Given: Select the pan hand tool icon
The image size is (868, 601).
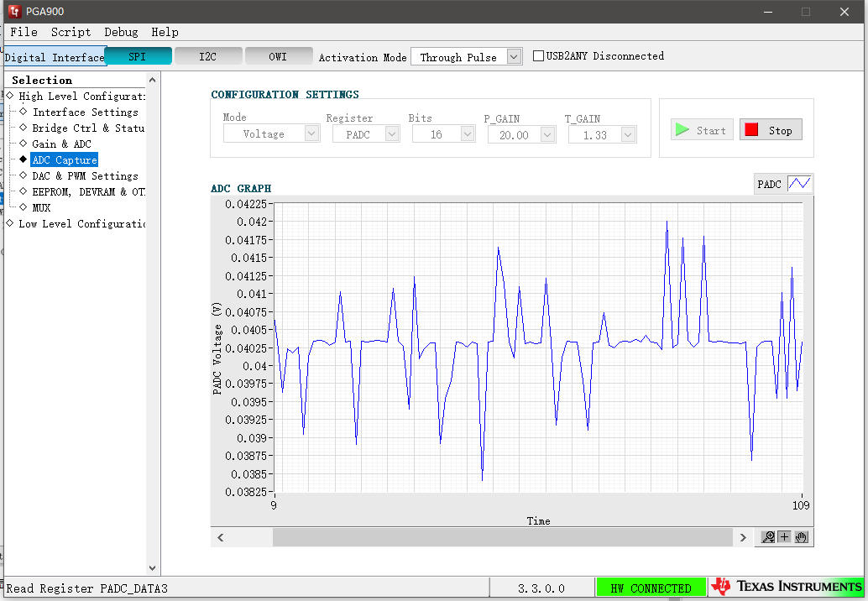Looking at the screenshot, I should (801, 537).
